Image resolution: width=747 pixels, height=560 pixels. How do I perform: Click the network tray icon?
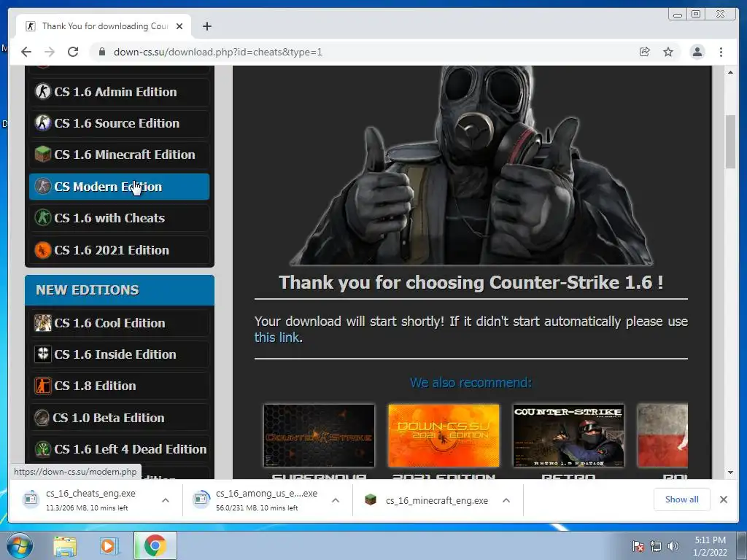point(656,546)
